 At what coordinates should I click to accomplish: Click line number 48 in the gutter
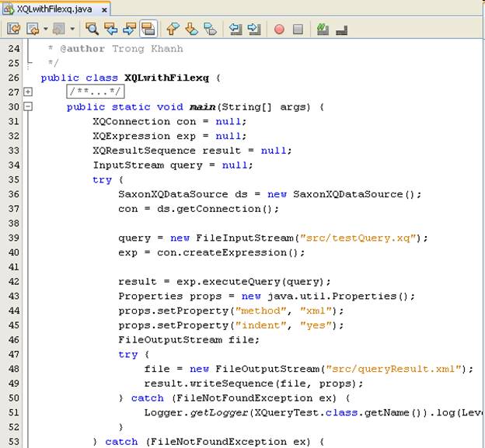click(x=14, y=369)
